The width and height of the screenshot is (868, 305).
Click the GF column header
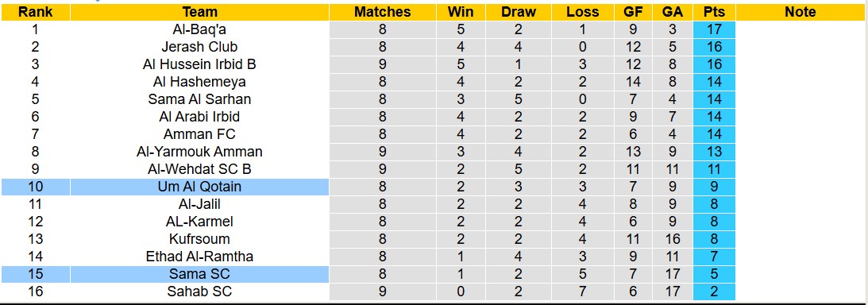click(x=633, y=12)
